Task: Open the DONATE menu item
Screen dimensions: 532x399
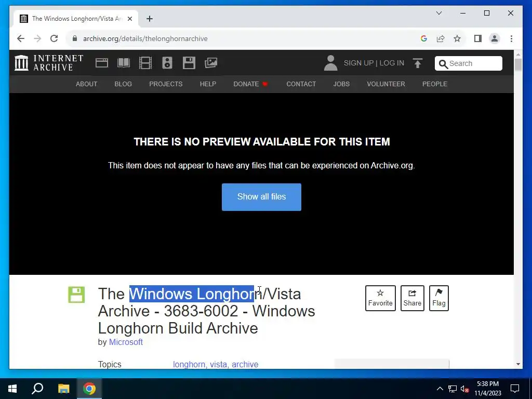Action: pos(251,84)
